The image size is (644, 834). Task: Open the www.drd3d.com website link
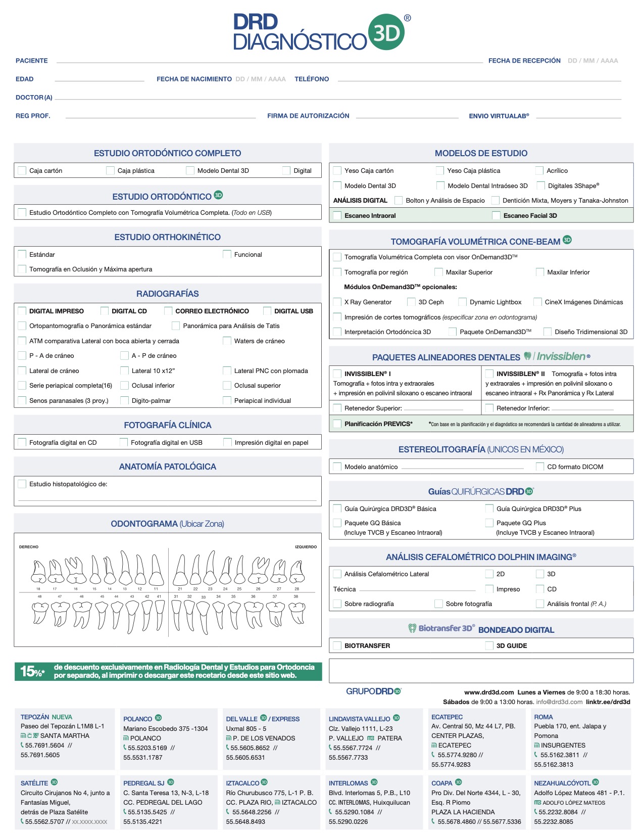tap(488, 692)
